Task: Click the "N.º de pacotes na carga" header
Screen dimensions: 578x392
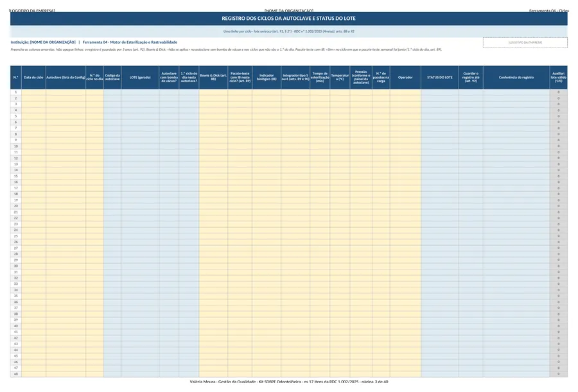Action: pos(381,78)
